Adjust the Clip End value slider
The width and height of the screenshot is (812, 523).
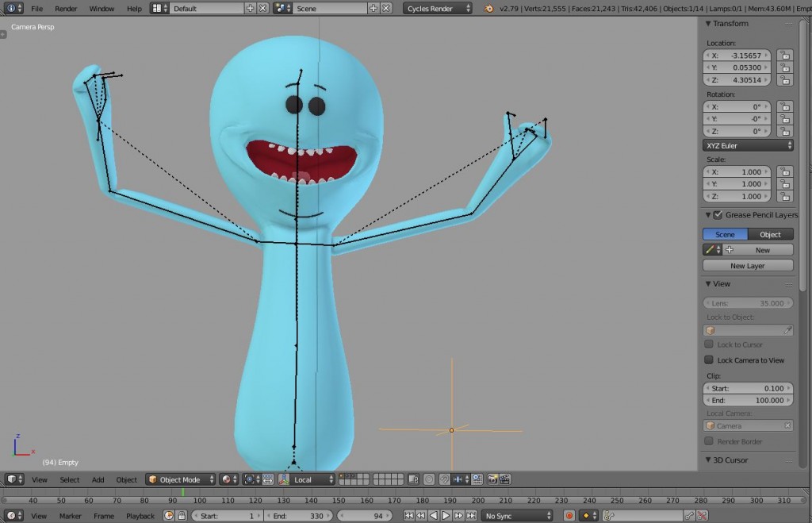coord(746,400)
